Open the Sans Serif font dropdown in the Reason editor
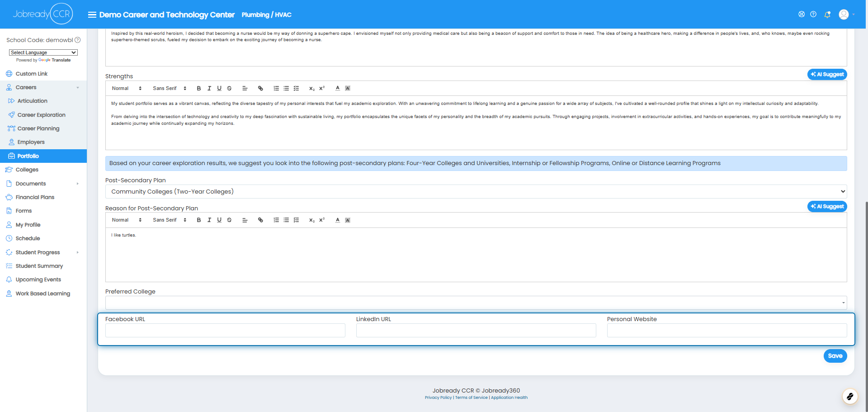The image size is (868, 412). click(170, 220)
